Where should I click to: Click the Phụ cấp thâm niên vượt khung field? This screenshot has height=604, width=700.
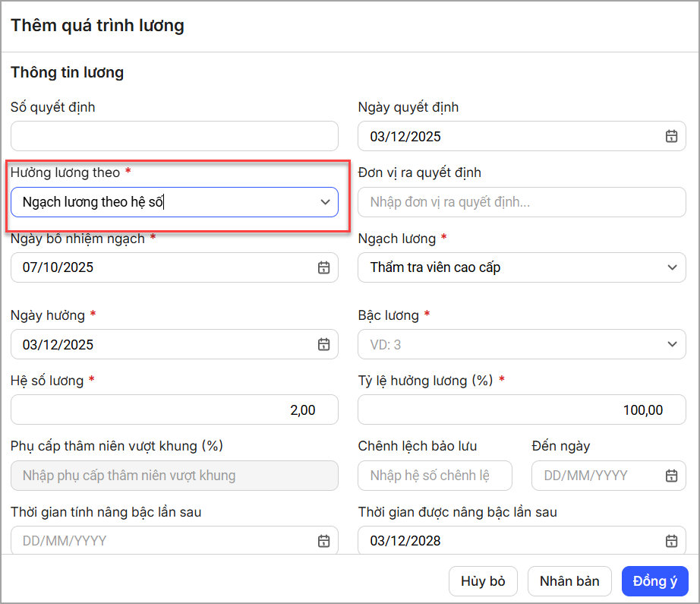pyautogui.click(x=174, y=476)
